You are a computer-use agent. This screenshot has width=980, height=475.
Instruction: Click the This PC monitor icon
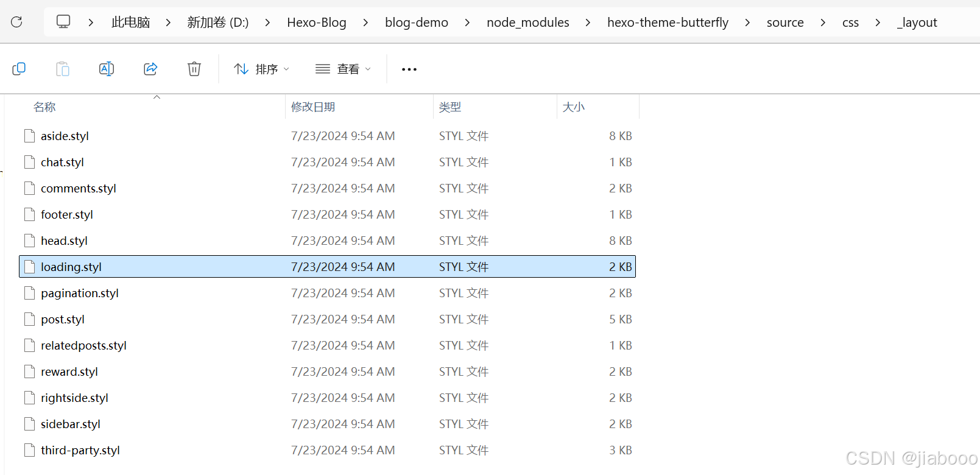click(x=63, y=22)
